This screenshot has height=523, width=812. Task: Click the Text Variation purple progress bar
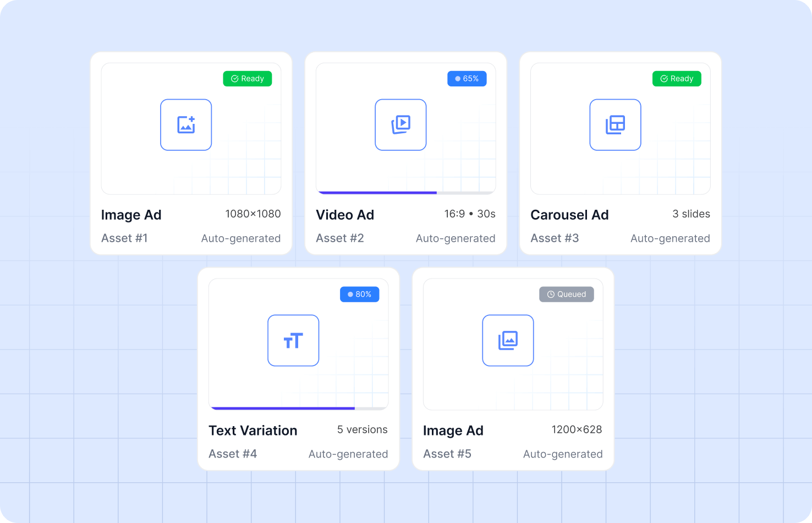click(283, 408)
